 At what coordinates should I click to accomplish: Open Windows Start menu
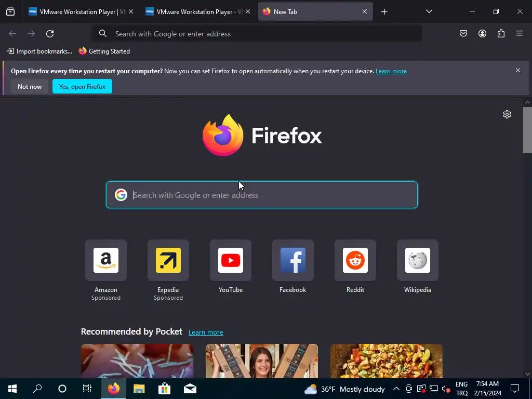12,389
